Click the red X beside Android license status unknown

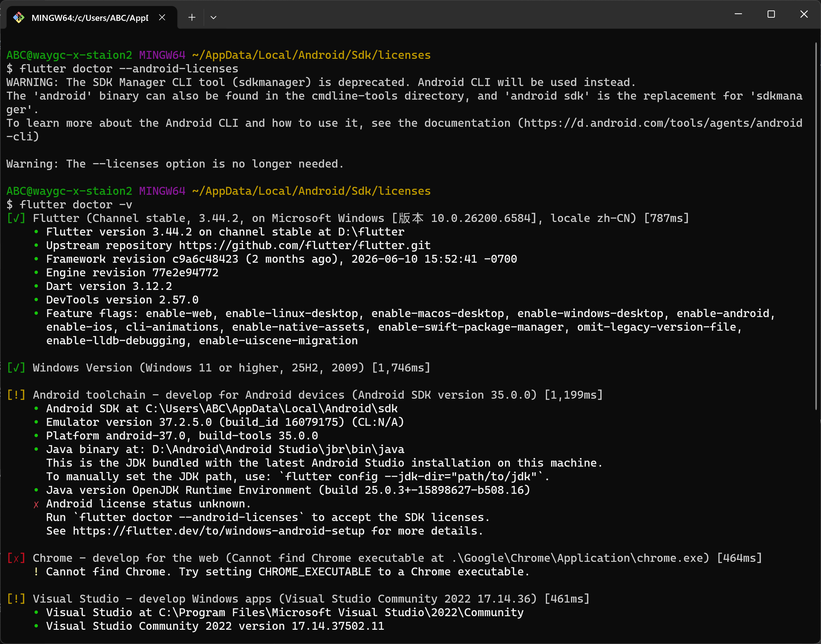tap(36, 505)
